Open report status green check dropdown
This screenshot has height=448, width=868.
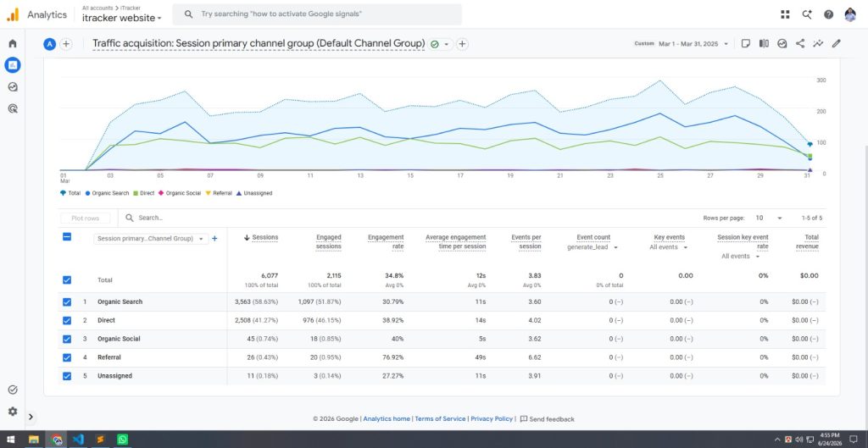[x=440, y=44]
